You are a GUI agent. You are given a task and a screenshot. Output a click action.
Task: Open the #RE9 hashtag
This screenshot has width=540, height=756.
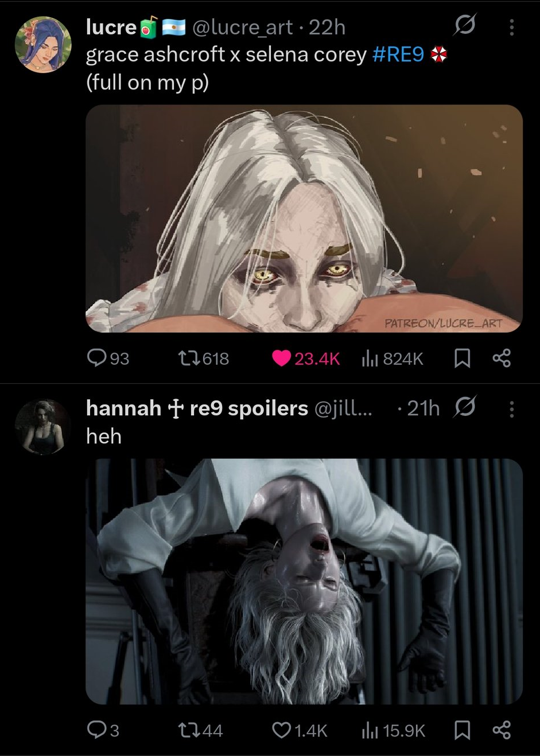tap(398, 54)
